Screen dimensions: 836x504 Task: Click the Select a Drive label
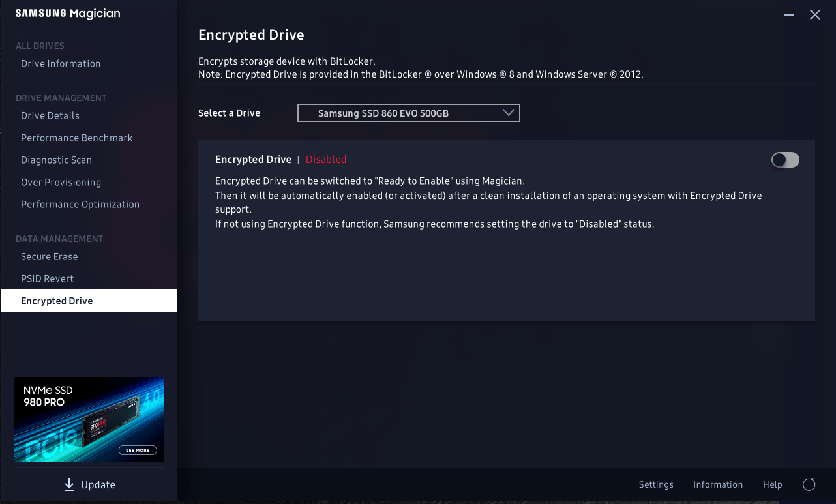[x=229, y=113]
